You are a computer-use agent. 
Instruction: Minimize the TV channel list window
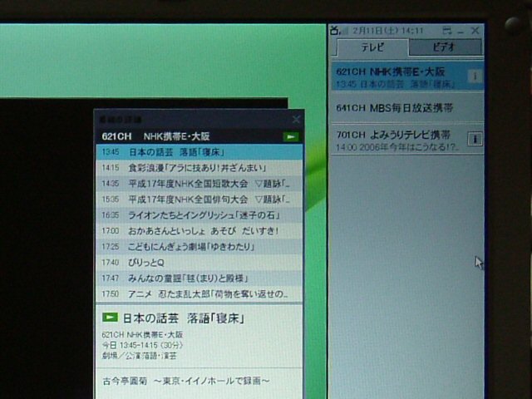coord(461,31)
